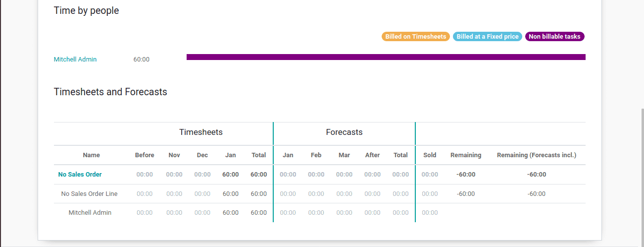Click Mitchell Admin table row's Sold 00:00

tap(430, 213)
